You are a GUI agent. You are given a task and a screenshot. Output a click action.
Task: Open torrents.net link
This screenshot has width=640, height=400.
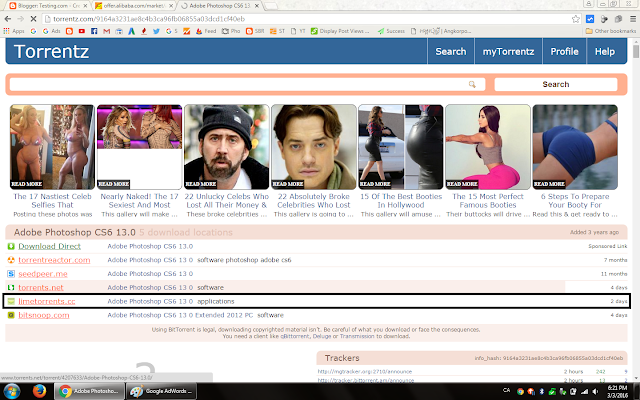coord(41,287)
